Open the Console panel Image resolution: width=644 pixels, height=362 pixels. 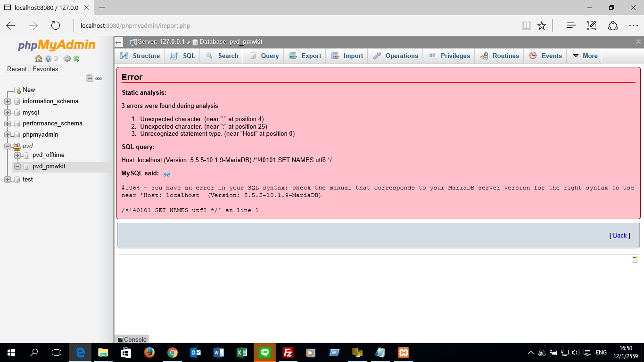(132, 339)
